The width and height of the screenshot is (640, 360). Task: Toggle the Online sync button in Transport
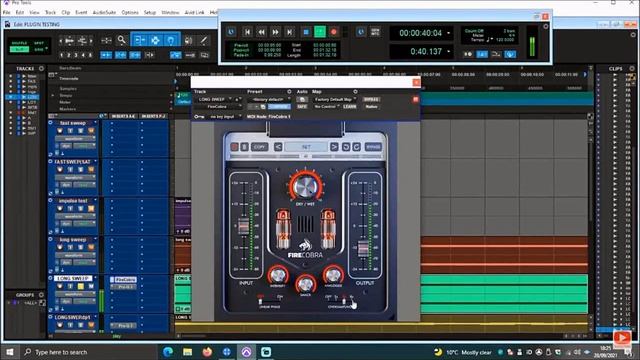tap(231, 32)
